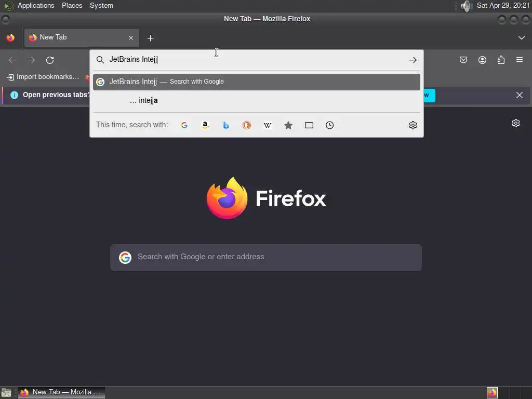The image size is (532, 399).
Task: Switch to New Tab — Mozilla taskbar button
Action: click(61, 393)
